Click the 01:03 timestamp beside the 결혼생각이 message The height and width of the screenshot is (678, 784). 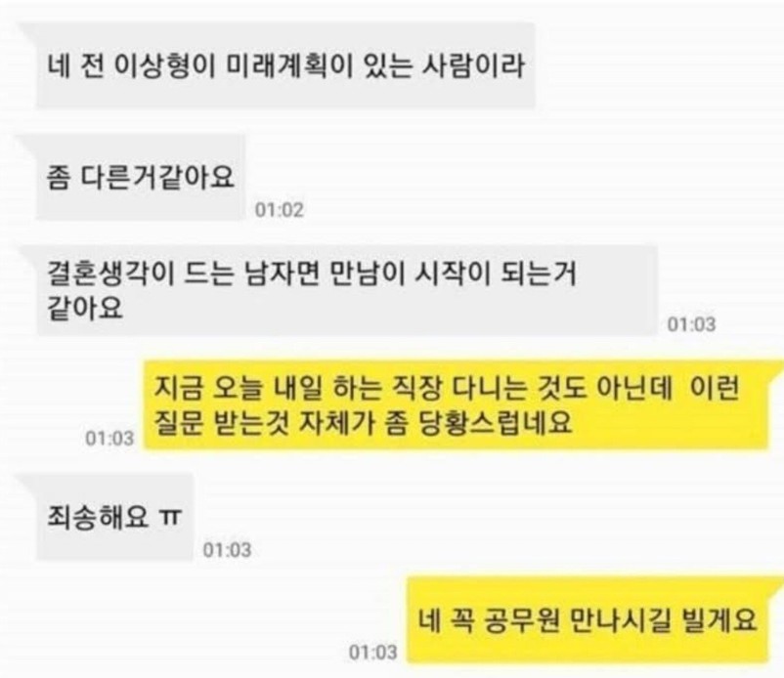coord(691,324)
